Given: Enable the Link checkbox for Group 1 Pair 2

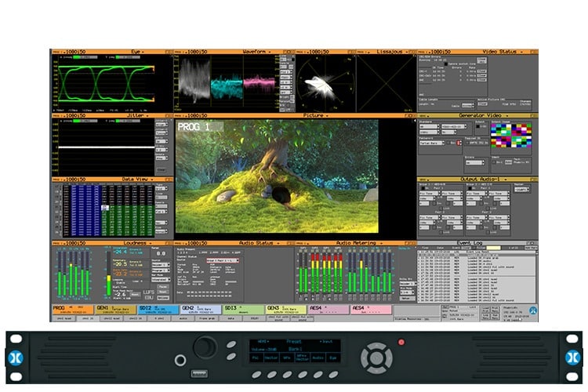Looking at the screenshot, I should click(x=441, y=232).
